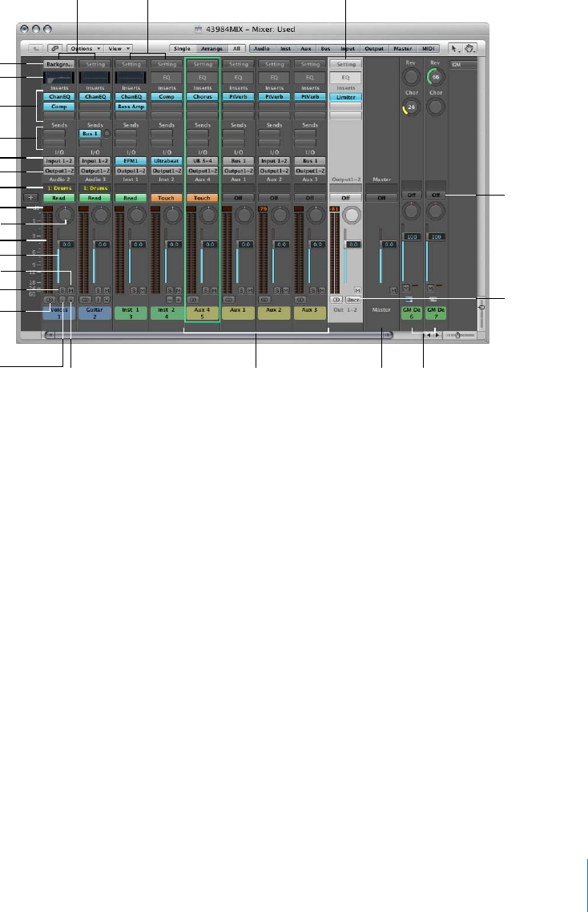Viewport: 588px width, 912px height.
Task: Open Limiter insert on Out 1-2
Action: (345, 97)
